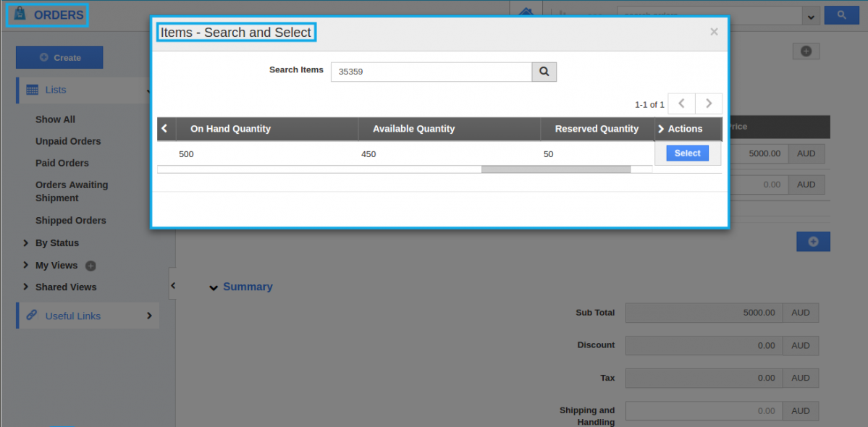Click the Search Items text field

click(x=431, y=72)
